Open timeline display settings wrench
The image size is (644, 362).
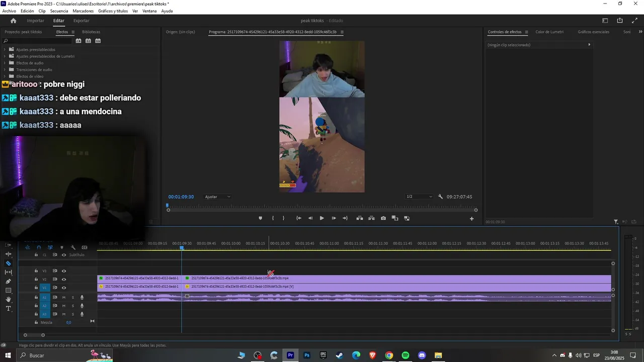[73, 247]
